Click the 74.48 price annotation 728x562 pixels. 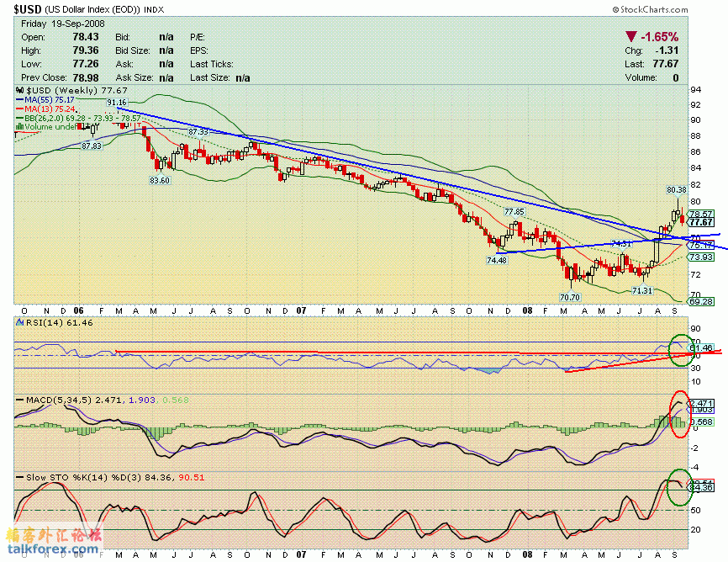(497, 261)
